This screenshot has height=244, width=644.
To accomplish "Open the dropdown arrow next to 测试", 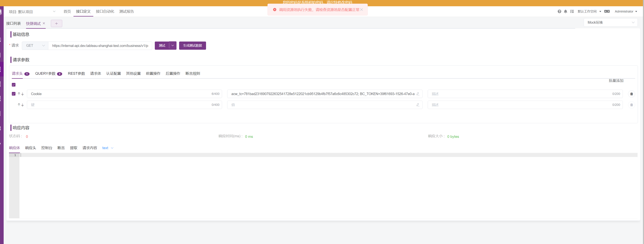I will pyautogui.click(x=173, y=46).
